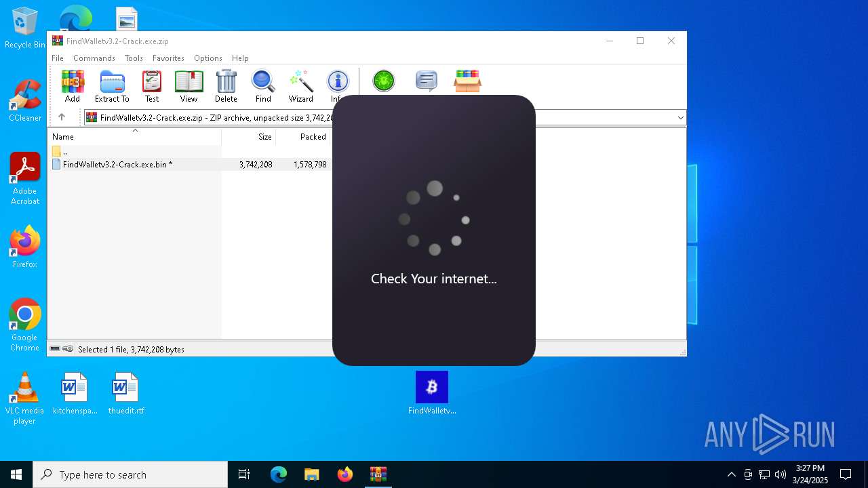
Task: Open the File menu
Action: tap(58, 58)
